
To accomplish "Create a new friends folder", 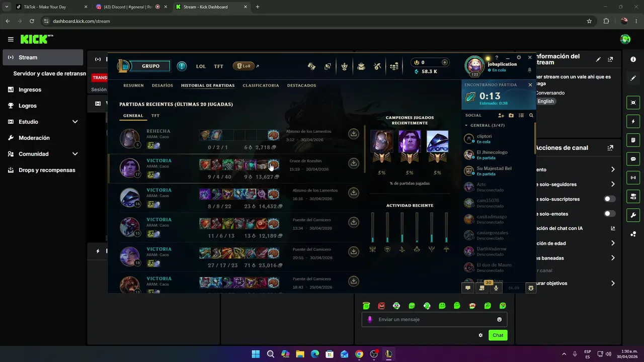I will click(x=511, y=115).
